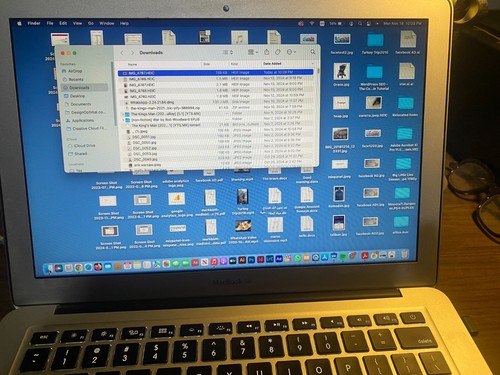The height and width of the screenshot is (375, 500).
Task: Open the View menu
Action: point(77,23)
